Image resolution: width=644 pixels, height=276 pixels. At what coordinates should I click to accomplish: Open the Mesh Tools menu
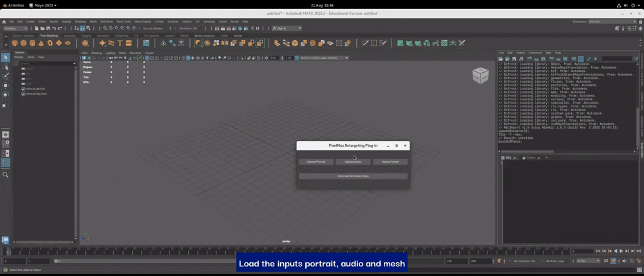[x=124, y=21]
